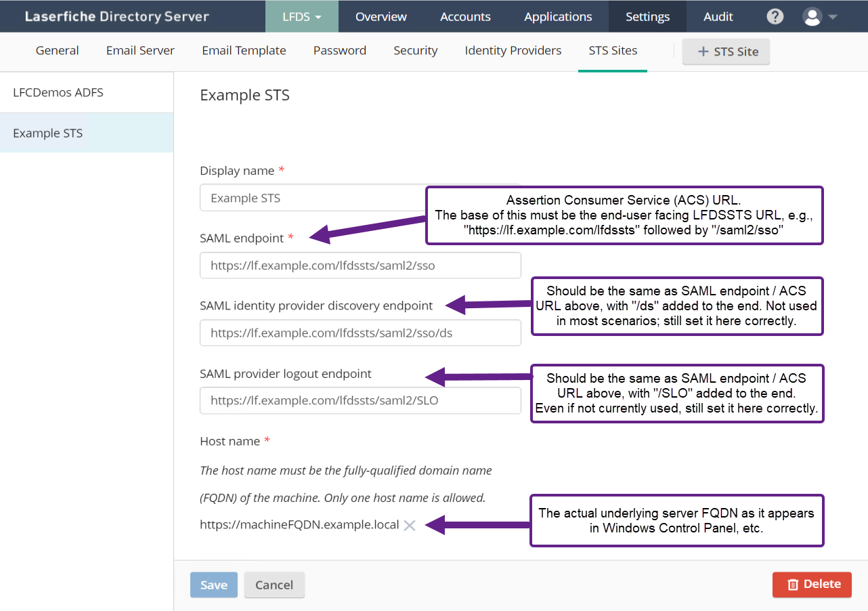Open the Applications section
Image resolution: width=868 pixels, height=611 pixels.
click(558, 16)
